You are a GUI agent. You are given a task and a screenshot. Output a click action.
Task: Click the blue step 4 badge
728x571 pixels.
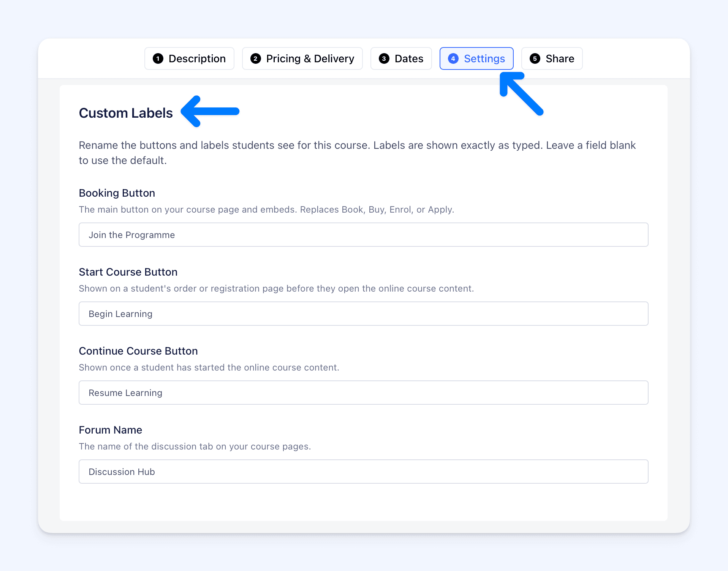[x=453, y=58]
